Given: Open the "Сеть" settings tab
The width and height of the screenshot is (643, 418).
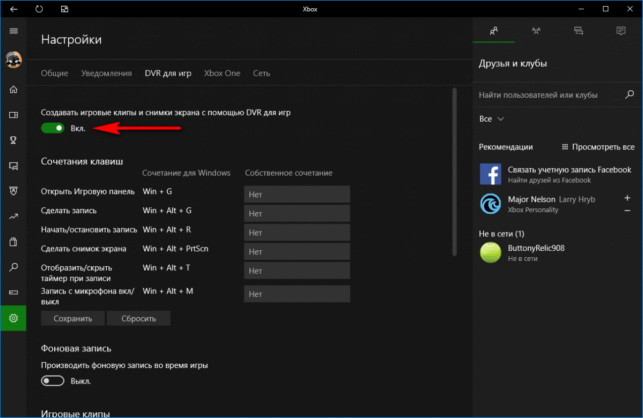Looking at the screenshot, I should click(261, 73).
